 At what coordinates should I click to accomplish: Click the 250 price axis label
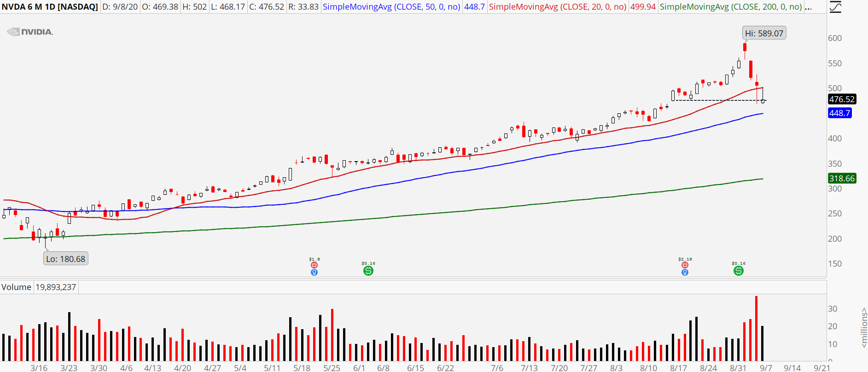coord(835,214)
